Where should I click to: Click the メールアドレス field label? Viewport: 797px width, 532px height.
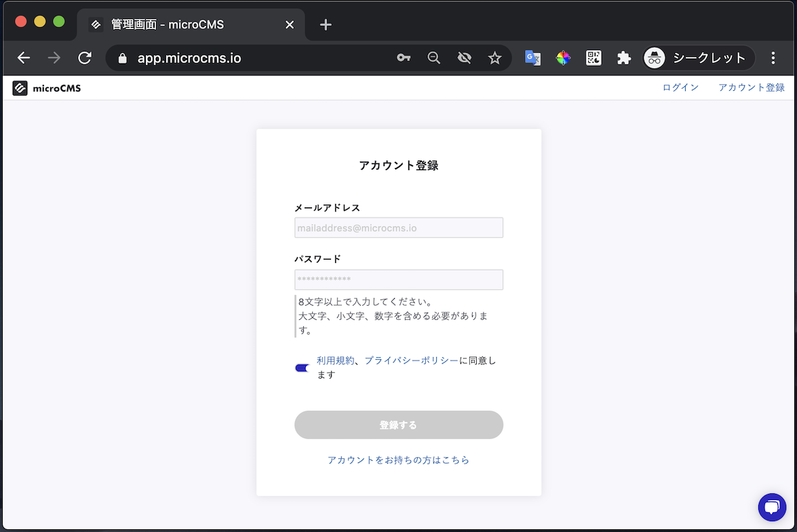[328, 207]
